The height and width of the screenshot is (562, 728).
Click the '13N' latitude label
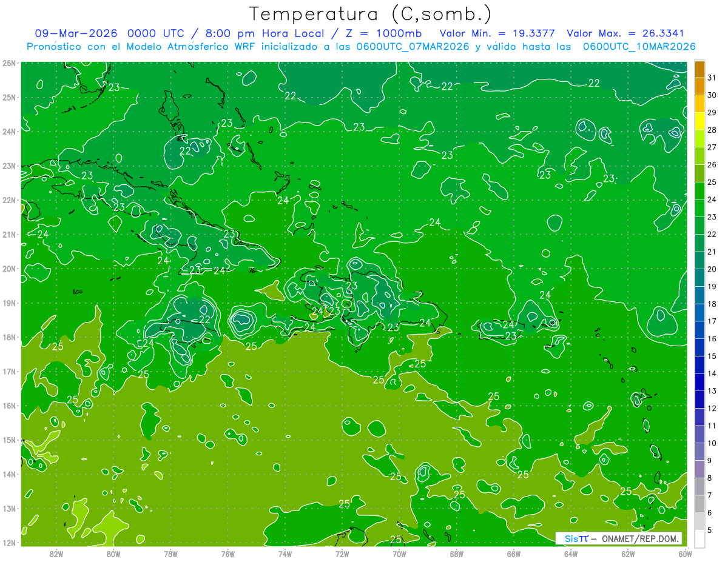coord(9,508)
